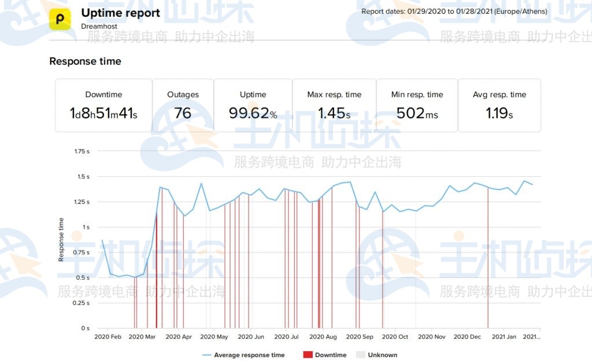Click the 2020 Jun axis label
This screenshot has width=592, height=364.
point(251,336)
